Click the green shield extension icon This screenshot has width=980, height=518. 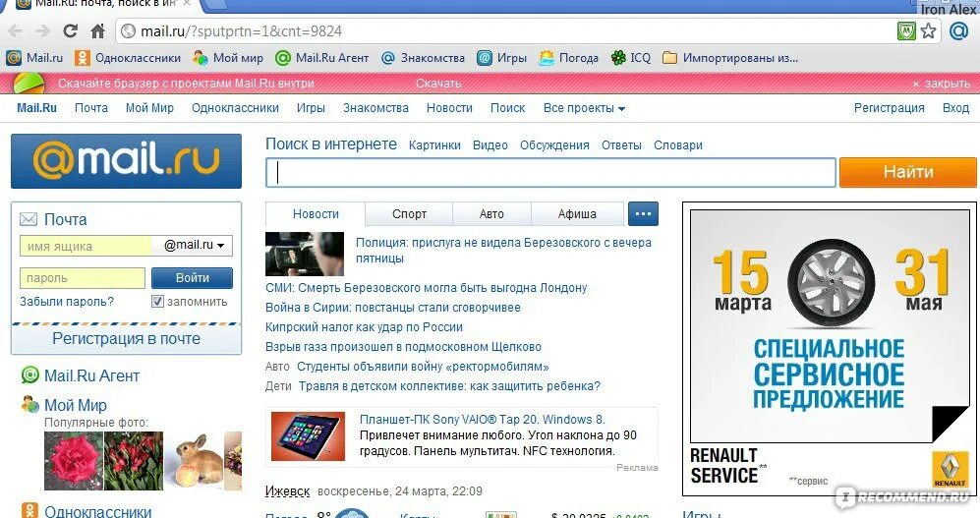point(906,30)
